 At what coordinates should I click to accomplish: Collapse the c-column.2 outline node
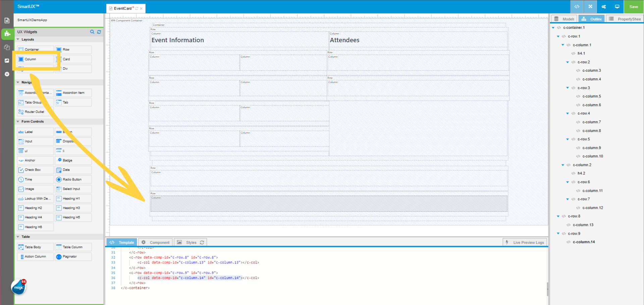563,165
